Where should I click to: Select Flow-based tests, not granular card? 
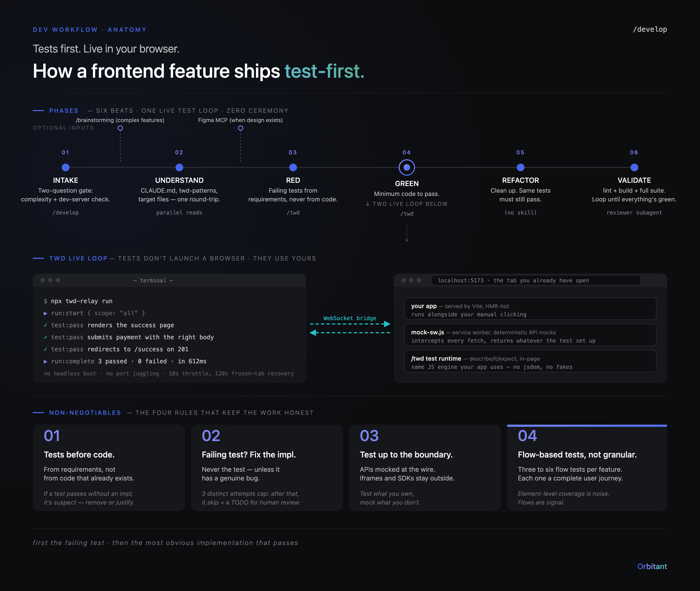pos(587,468)
